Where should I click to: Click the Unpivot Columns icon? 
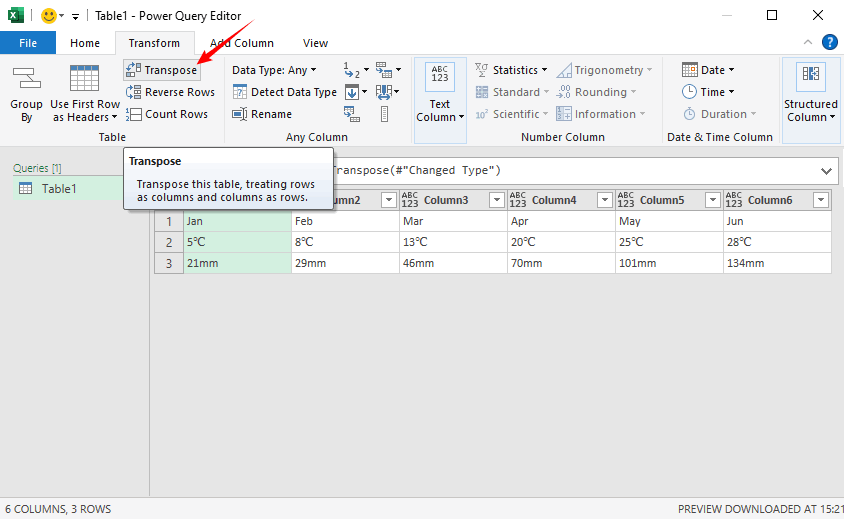pyautogui.click(x=384, y=70)
